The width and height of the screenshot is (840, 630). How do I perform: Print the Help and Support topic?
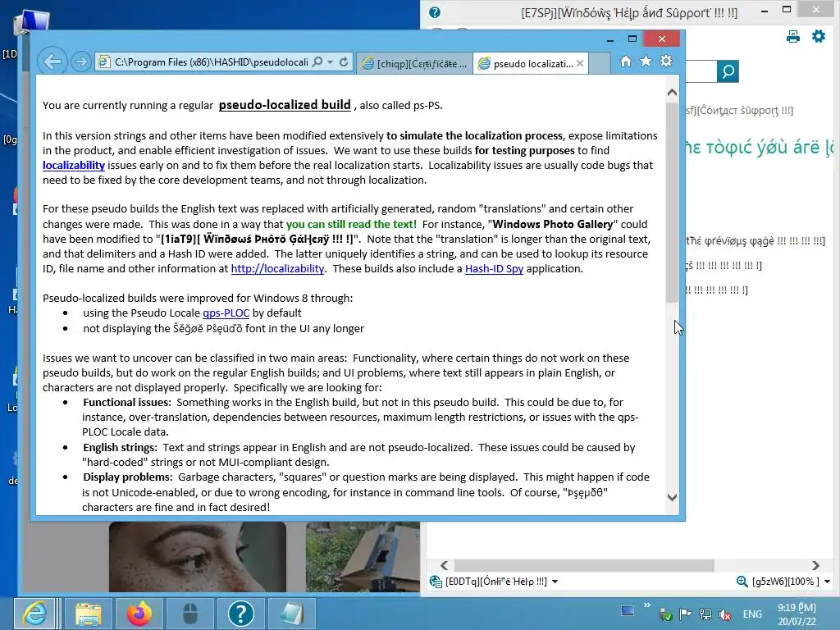pos(793,36)
